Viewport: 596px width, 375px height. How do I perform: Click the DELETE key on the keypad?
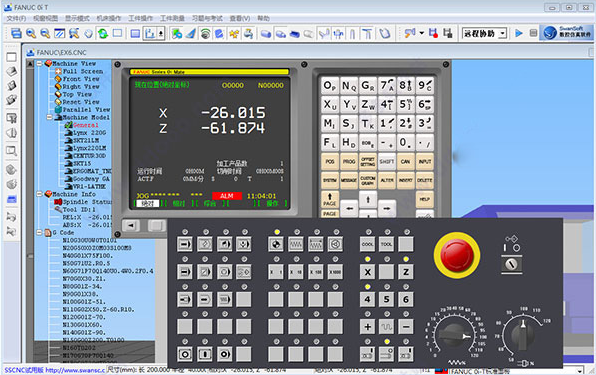coord(425,180)
